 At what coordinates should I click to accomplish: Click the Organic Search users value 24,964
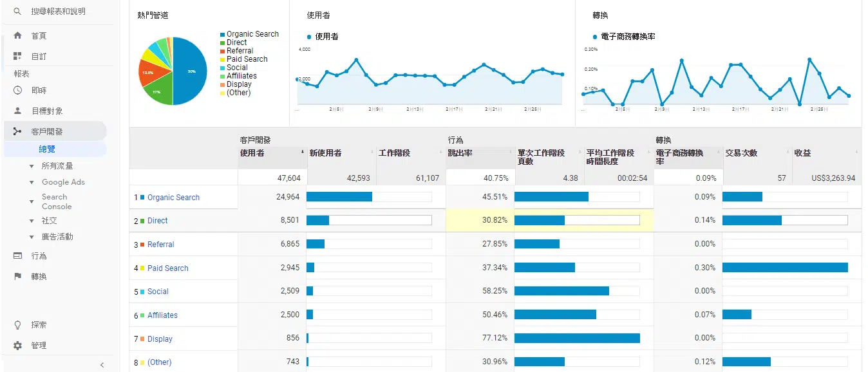288,197
